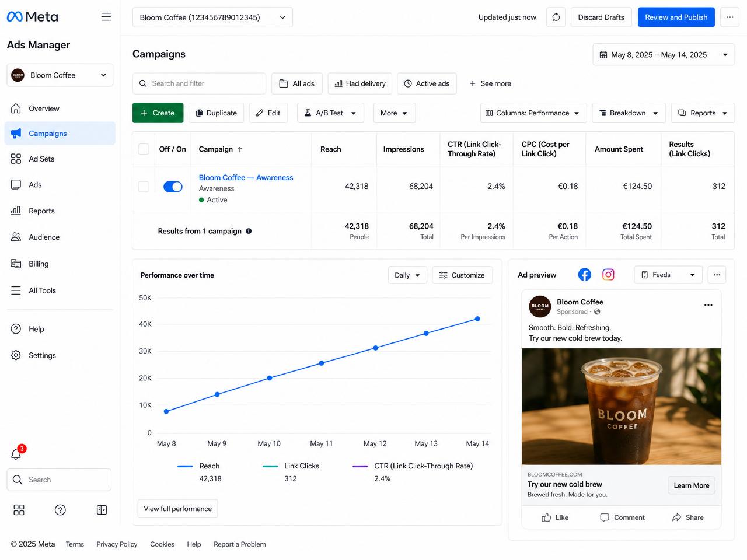Expand the sidebar Bloom Coffee business selector
Screen dimensions: 747x560
pos(60,75)
